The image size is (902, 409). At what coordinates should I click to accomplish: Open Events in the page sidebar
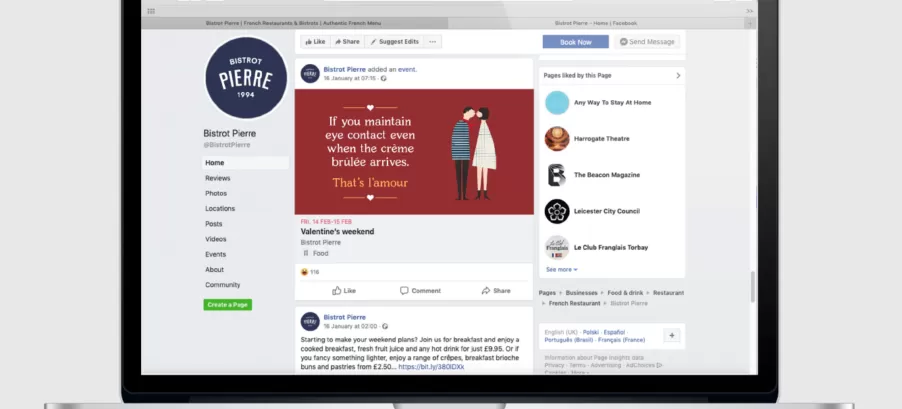tap(215, 254)
